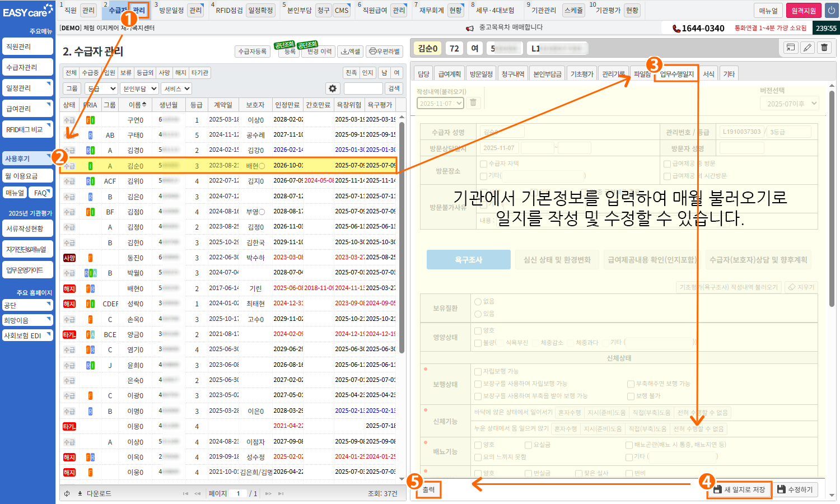Click the power logout icon at top right
840x504 pixels.
pos(831,11)
